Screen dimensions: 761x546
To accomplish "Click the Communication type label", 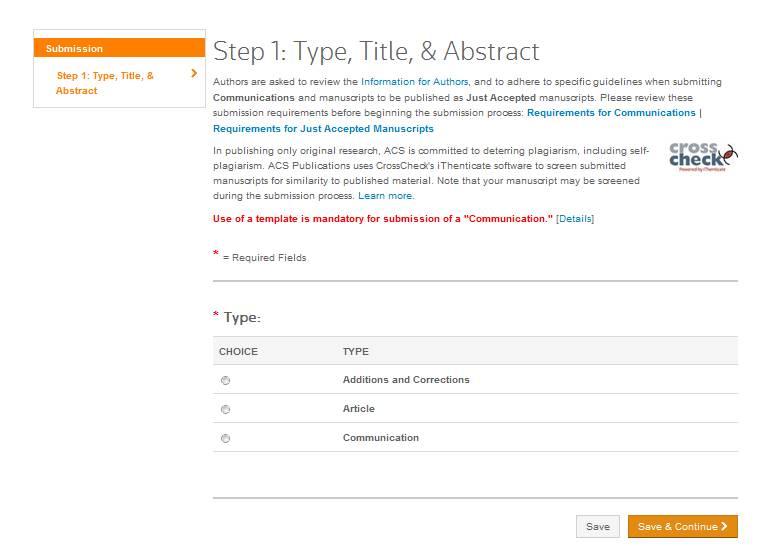I will click(x=380, y=438).
